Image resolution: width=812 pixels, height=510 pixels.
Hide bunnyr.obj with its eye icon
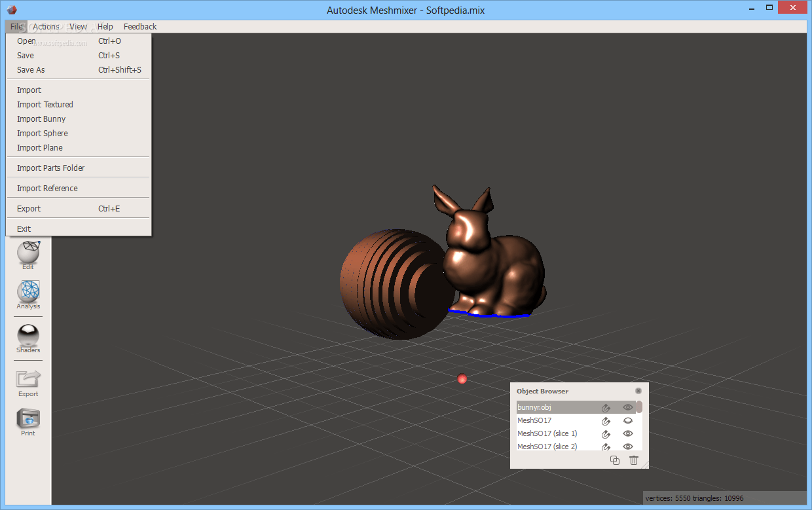click(628, 407)
